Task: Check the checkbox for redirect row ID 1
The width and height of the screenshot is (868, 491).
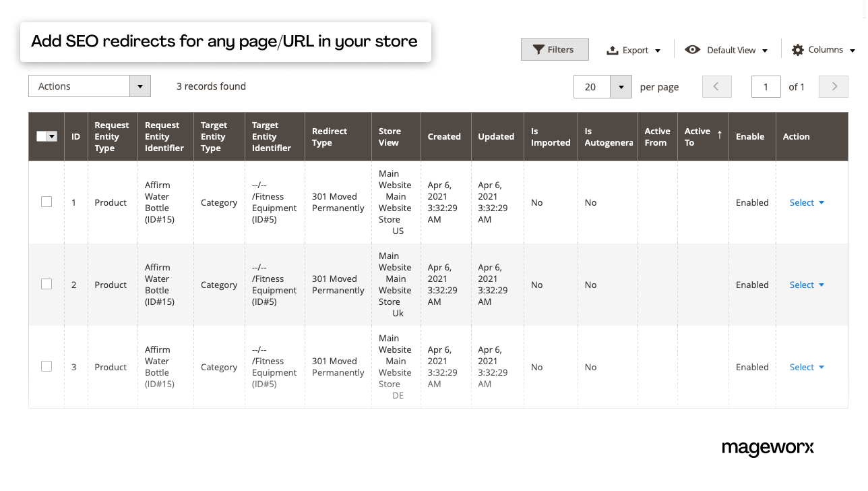Action: tap(46, 202)
